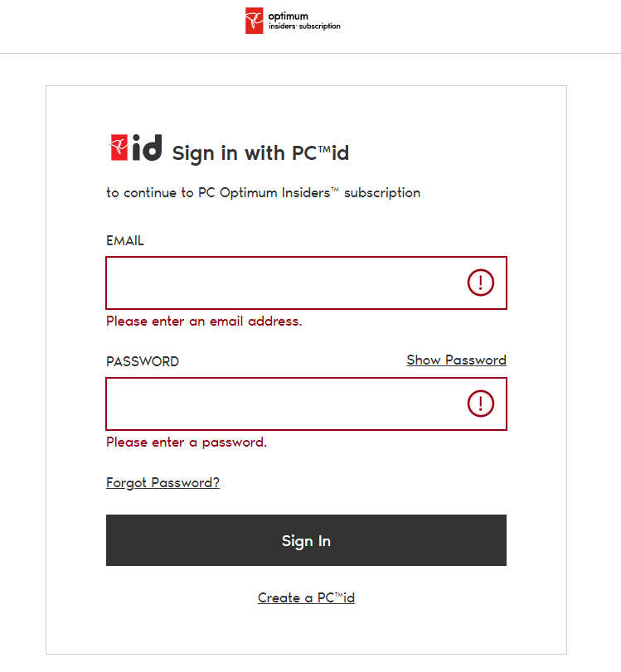Click the error exclamation icon in email field
This screenshot has height=672, width=621.
[x=480, y=283]
